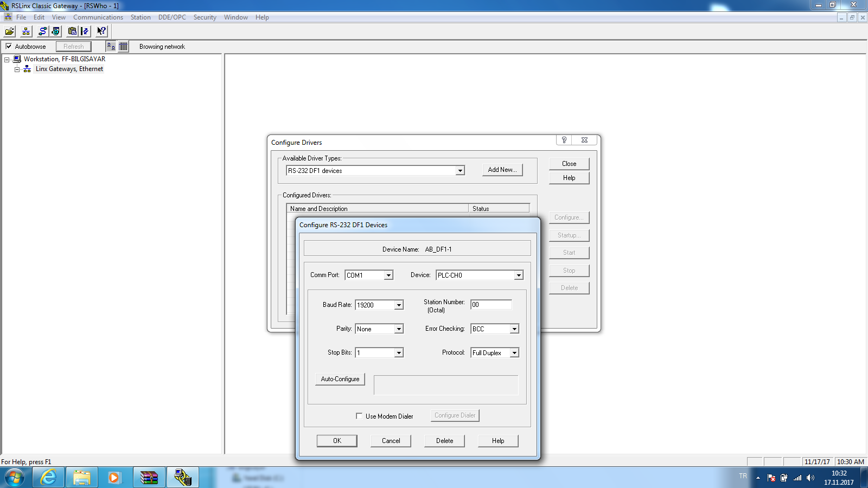Activate the What's This help cursor icon
This screenshot has height=488, width=868.
pos(101,31)
